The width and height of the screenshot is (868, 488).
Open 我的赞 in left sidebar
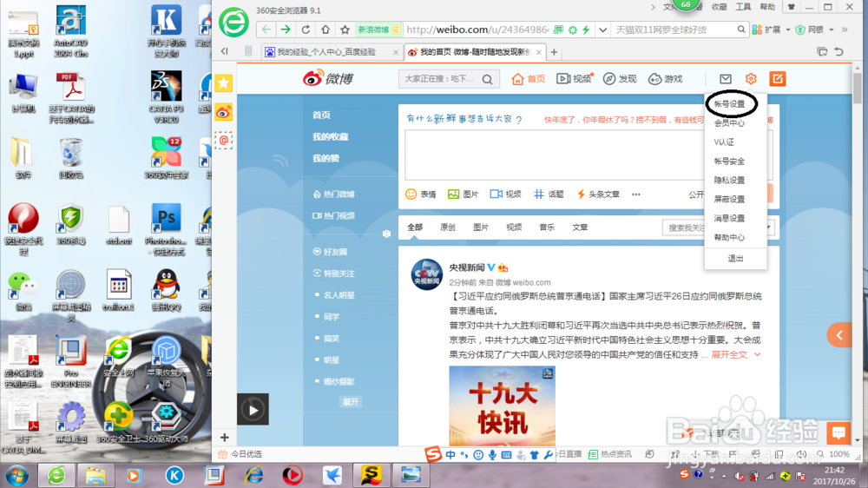[325, 158]
